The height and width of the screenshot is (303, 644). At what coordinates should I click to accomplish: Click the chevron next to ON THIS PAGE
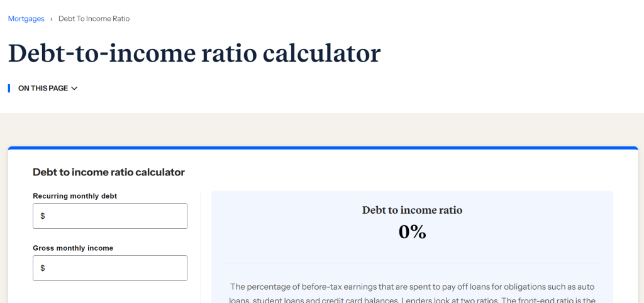pyautogui.click(x=74, y=88)
